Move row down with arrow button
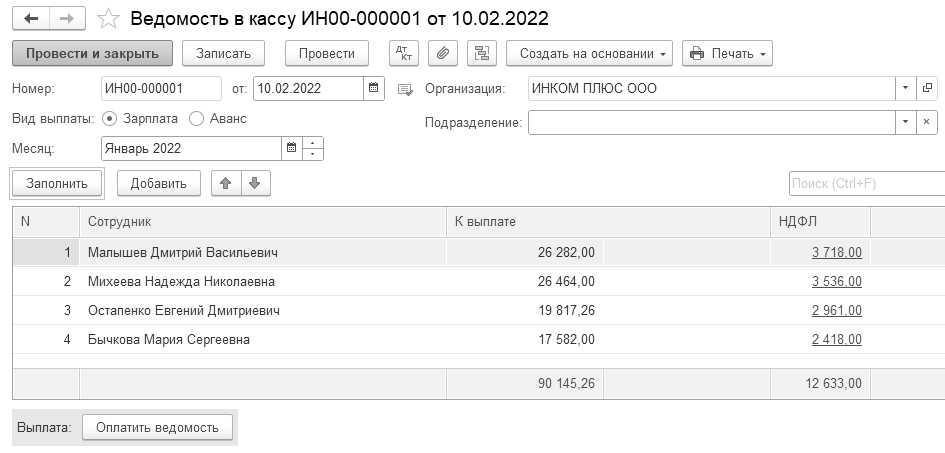This screenshot has height=453, width=945. [x=254, y=183]
